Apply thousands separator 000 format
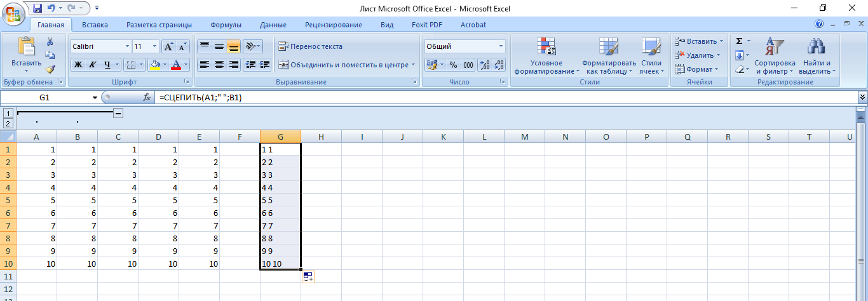Image resolution: width=868 pixels, height=301 pixels. [468, 65]
